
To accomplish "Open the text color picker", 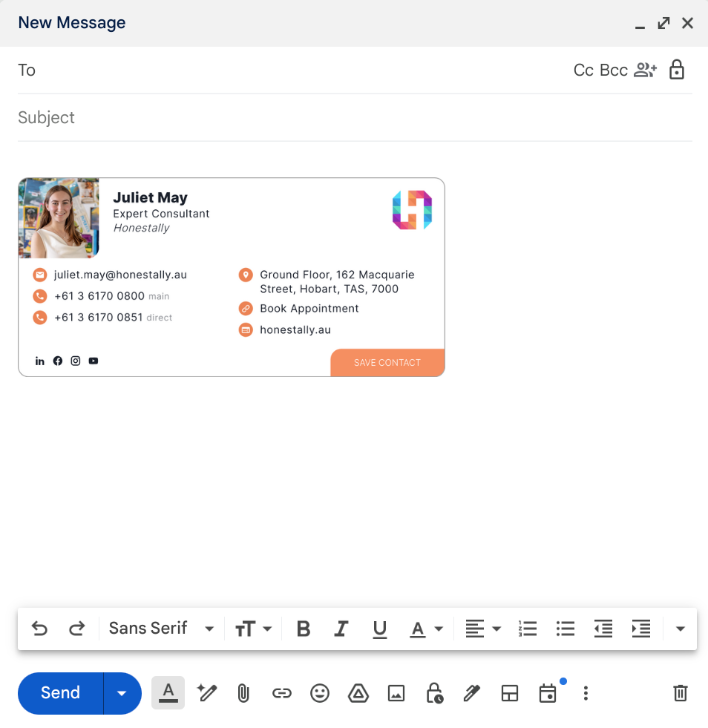I will [426, 629].
